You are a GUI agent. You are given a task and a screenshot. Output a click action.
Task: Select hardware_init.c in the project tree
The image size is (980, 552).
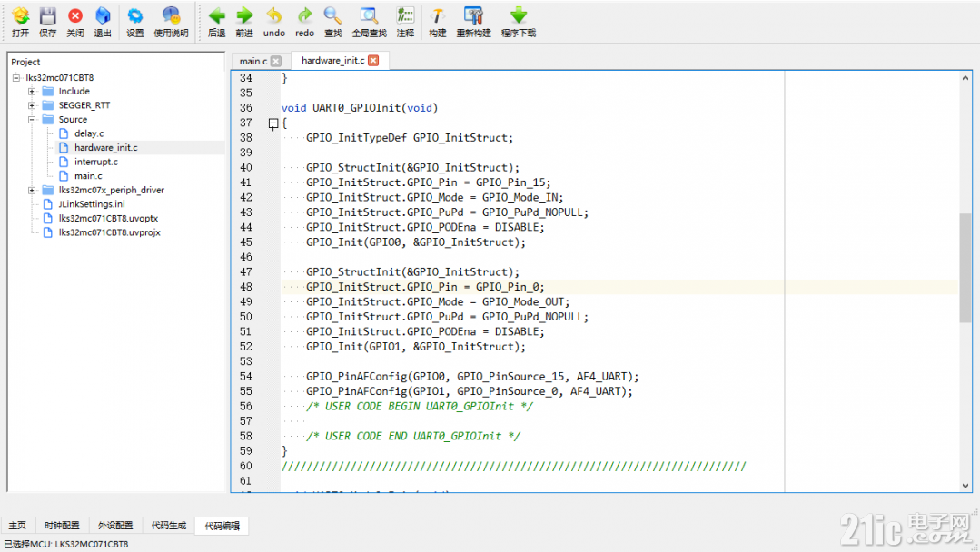tap(105, 147)
